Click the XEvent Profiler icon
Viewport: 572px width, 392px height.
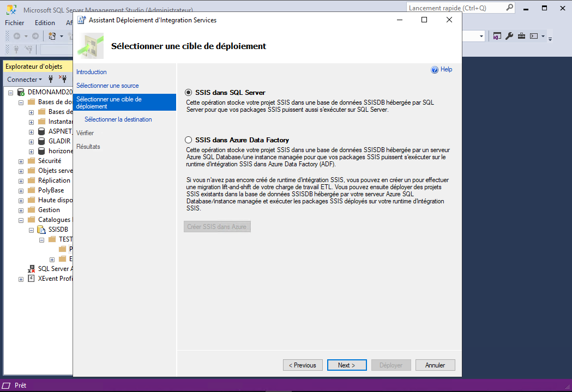[32, 279]
